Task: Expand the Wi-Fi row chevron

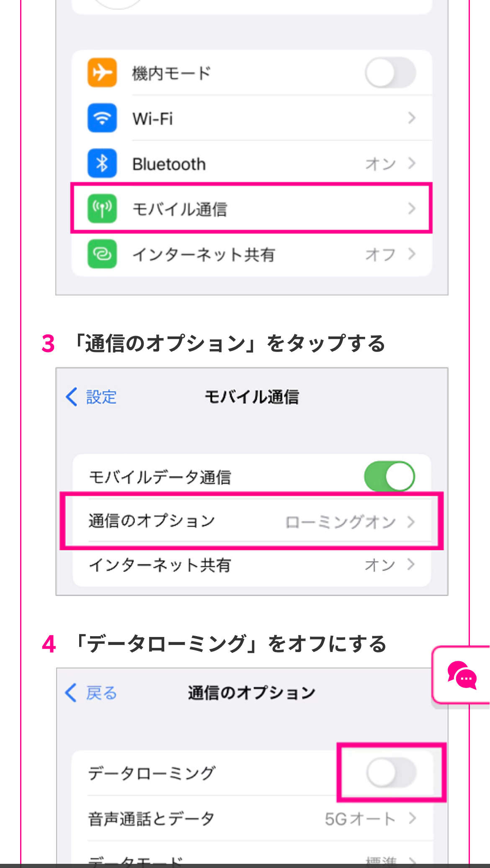Action: [412, 118]
